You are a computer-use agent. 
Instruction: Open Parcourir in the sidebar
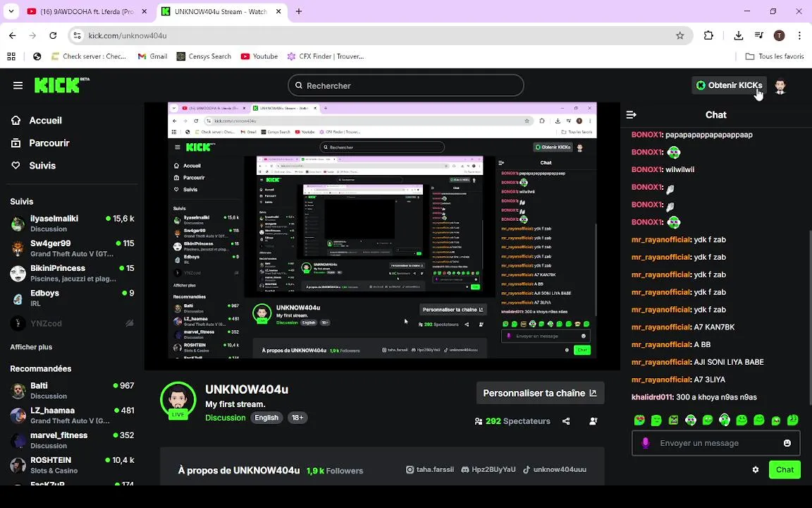(40, 143)
